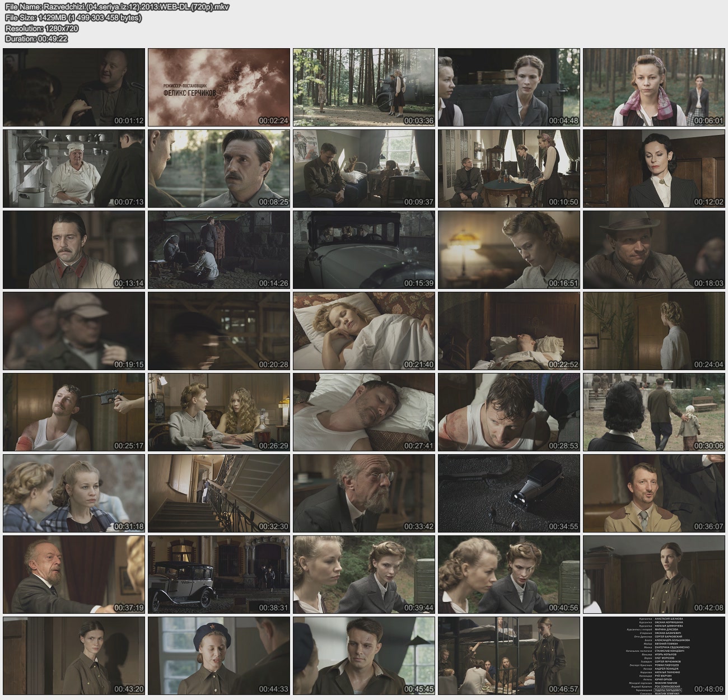Select the lamp-lit writing scene at 00:16:51
The height and width of the screenshot is (700, 728).
tap(509, 250)
